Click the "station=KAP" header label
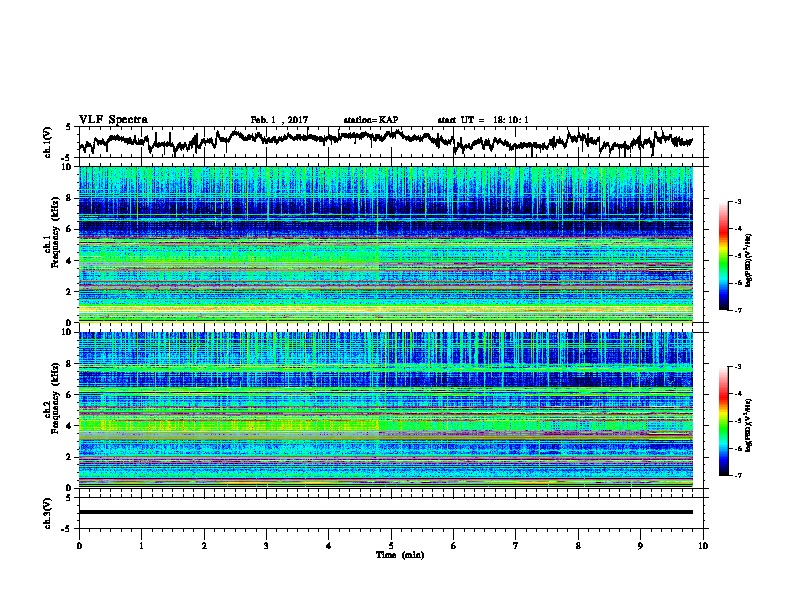 click(x=371, y=120)
